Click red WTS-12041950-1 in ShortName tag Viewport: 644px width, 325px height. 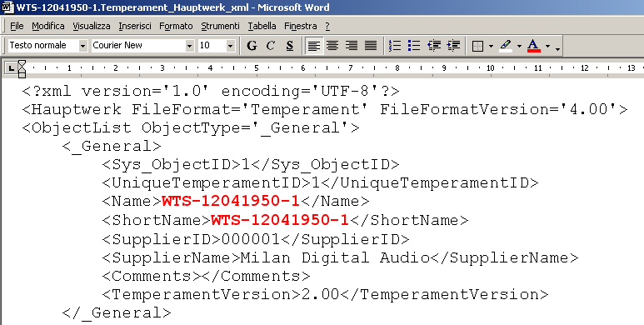[280, 220]
